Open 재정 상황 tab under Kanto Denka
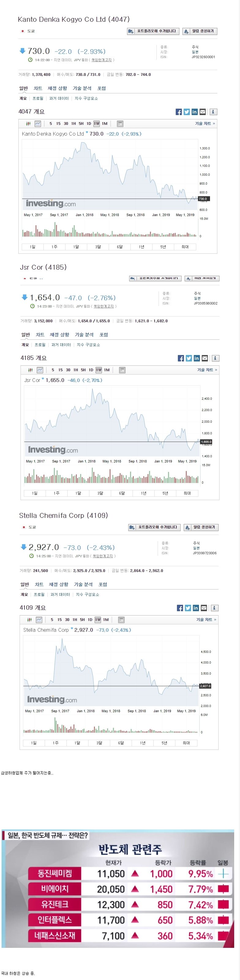240x980 pixels. point(57,88)
